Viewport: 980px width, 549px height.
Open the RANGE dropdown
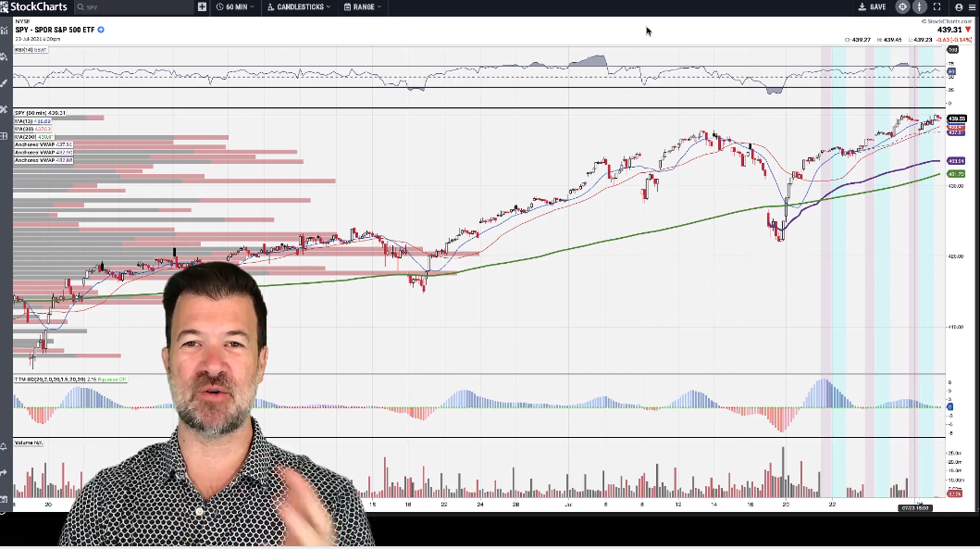[363, 6]
